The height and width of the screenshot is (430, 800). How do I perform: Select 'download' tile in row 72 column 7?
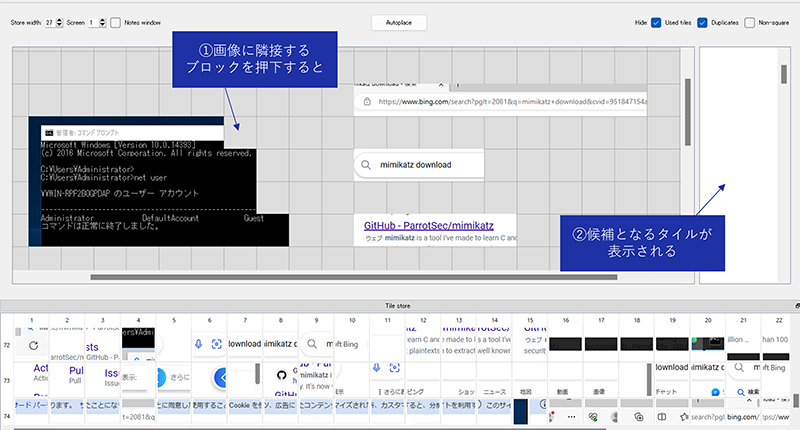click(x=245, y=344)
